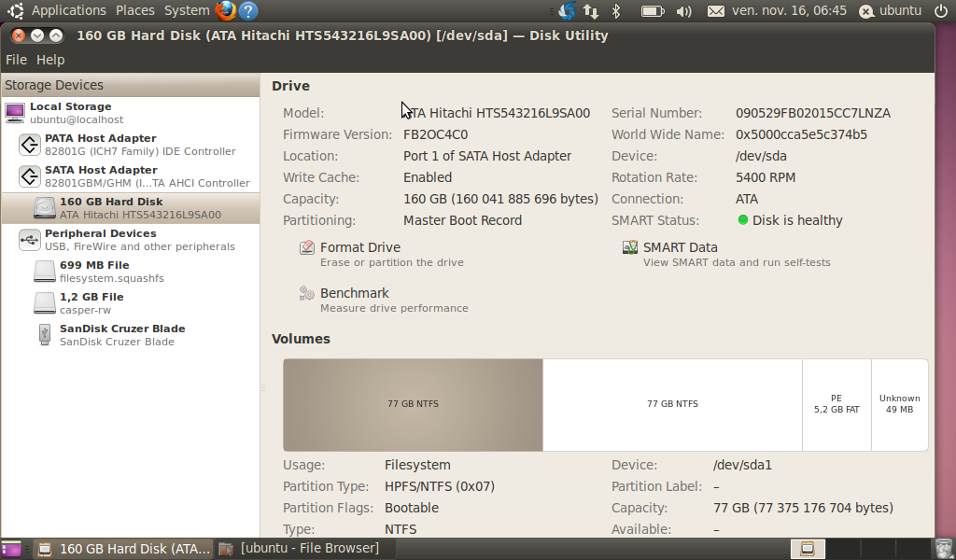Viewport: 956px width, 560px height.
Task: Select Local Storage in sidebar
Action: [x=130, y=113]
